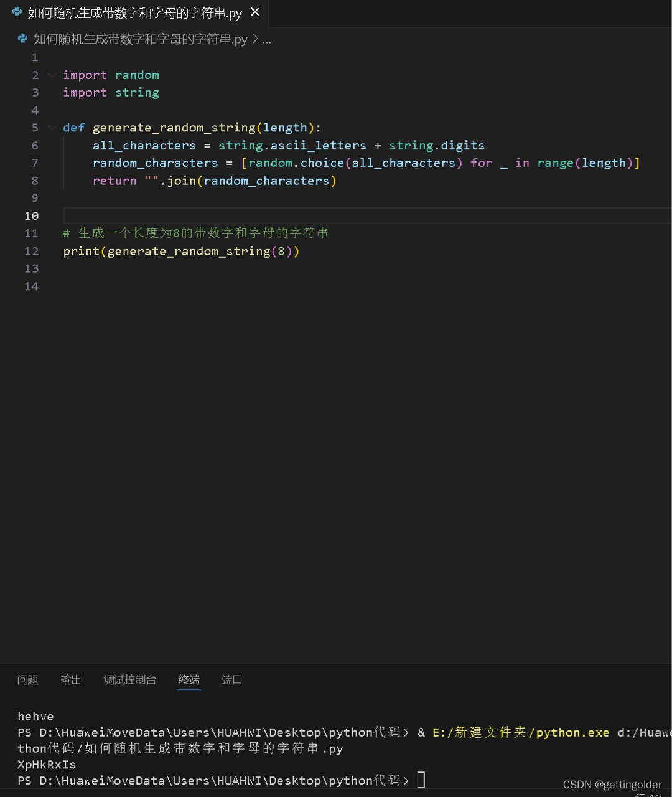
Task: Click 'string.ascii_letters' on line 6
Action: pos(292,145)
